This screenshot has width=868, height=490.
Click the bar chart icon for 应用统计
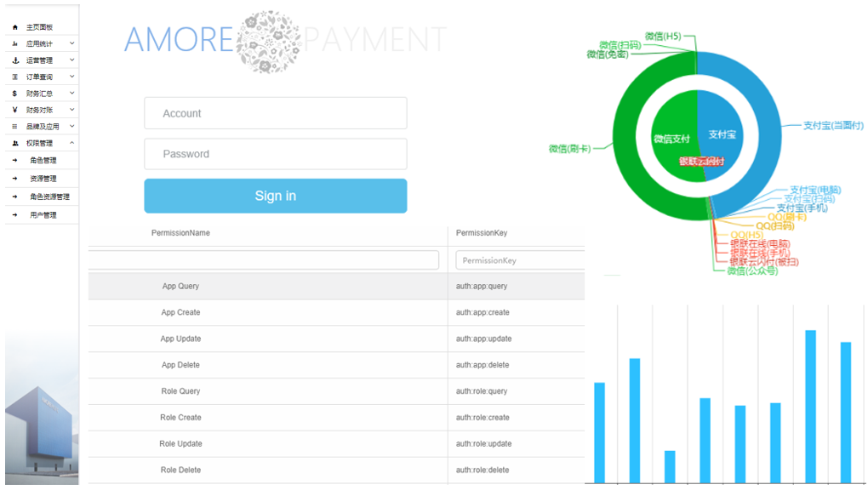[x=15, y=43]
